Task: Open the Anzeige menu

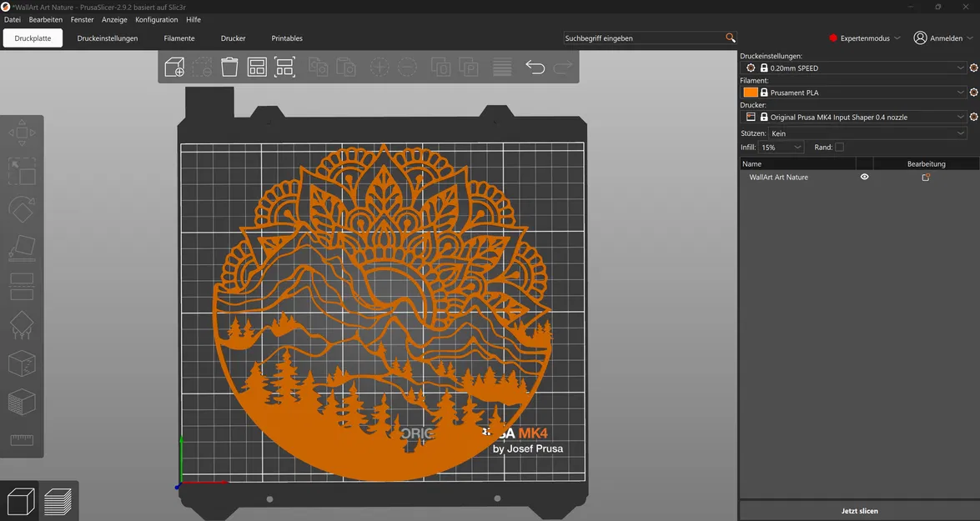Action: 114,19
